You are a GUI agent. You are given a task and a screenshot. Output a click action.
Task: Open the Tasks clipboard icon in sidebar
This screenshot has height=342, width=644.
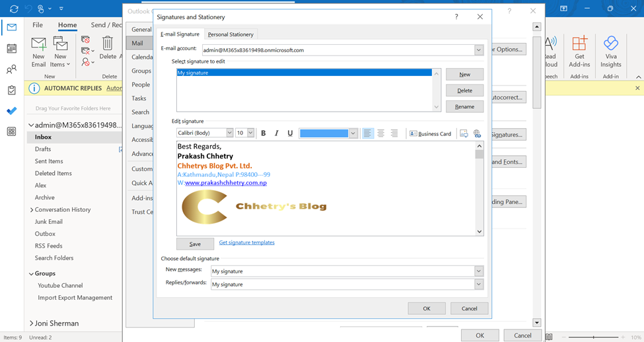click(11, 90)
